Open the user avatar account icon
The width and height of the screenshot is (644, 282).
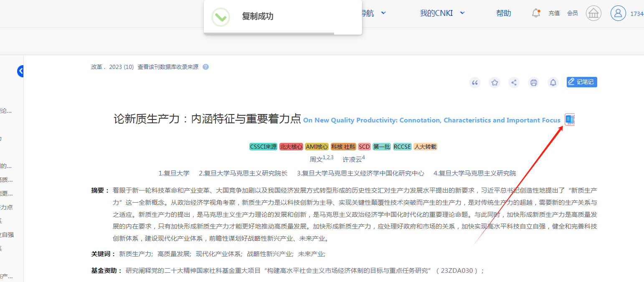click(x=618, y=13)
